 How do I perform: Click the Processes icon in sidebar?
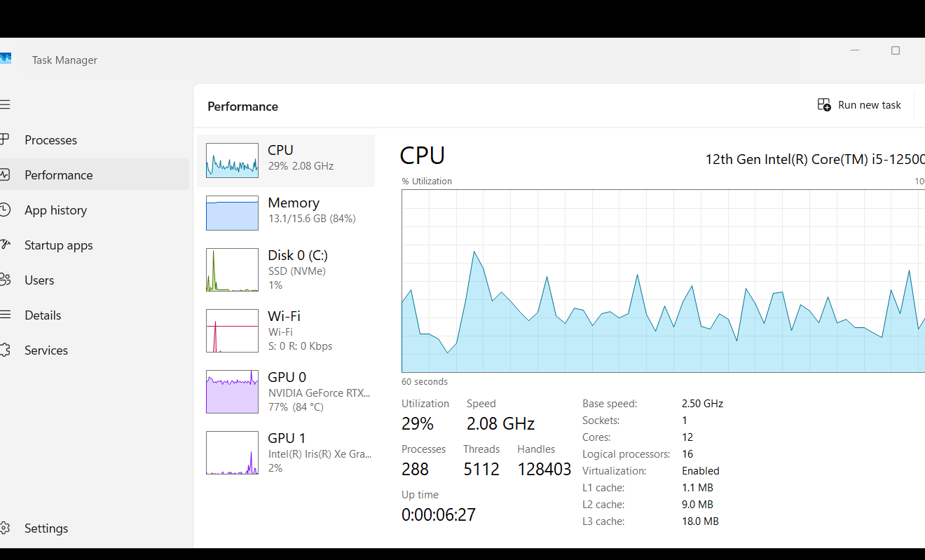pyautogui.click(x=5, y=139)
